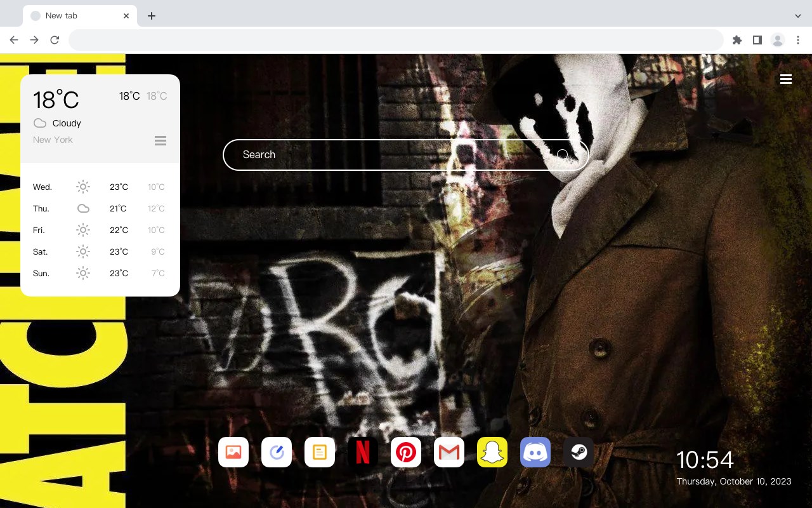Open a new browser tab
Screen dimensions: 812x508
point(151,16)
